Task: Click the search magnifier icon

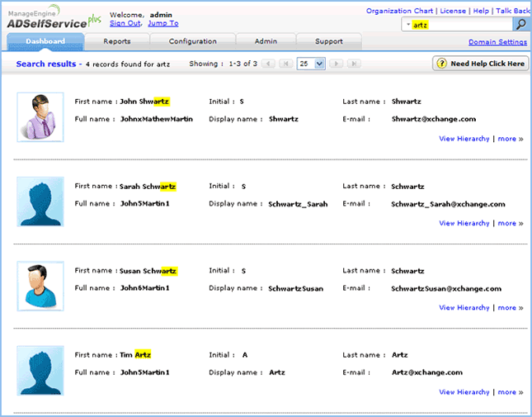Action: [x=520, y=25]
